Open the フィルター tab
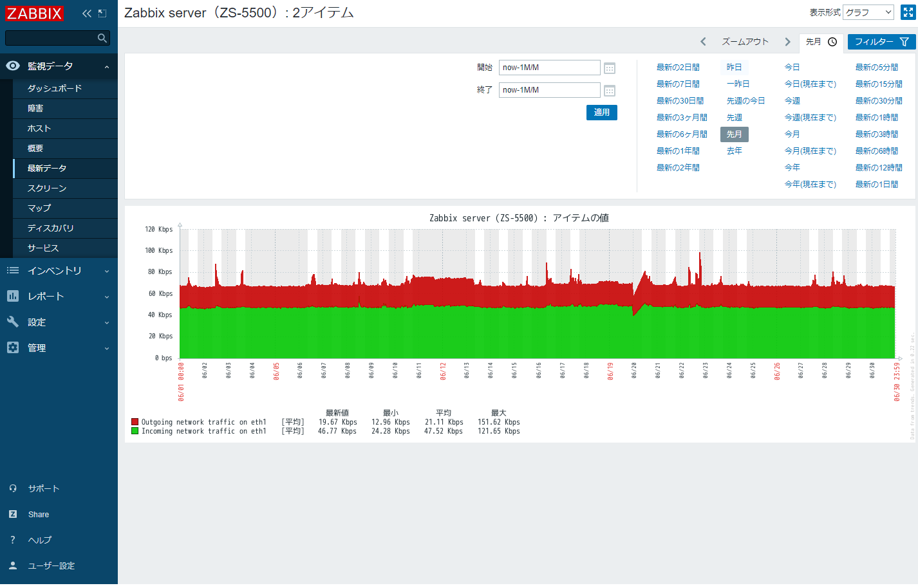The height and width of the screenshot is (588, 918). click(881, 42)
